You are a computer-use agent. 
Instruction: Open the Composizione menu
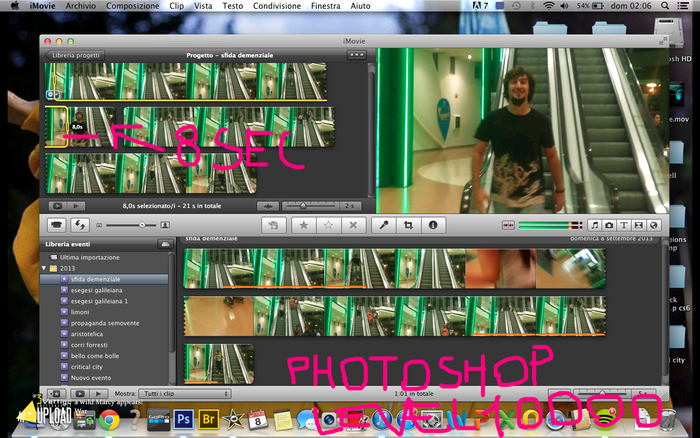point(133,6)
